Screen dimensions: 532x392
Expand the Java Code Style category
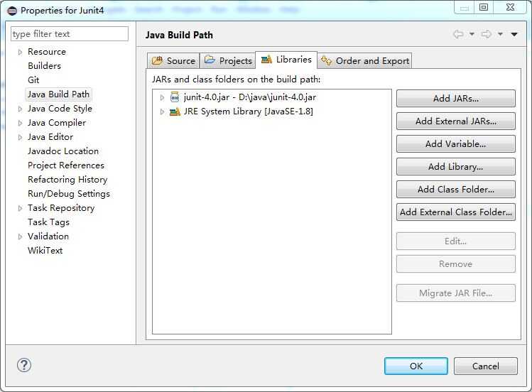[x=20, y=109]
